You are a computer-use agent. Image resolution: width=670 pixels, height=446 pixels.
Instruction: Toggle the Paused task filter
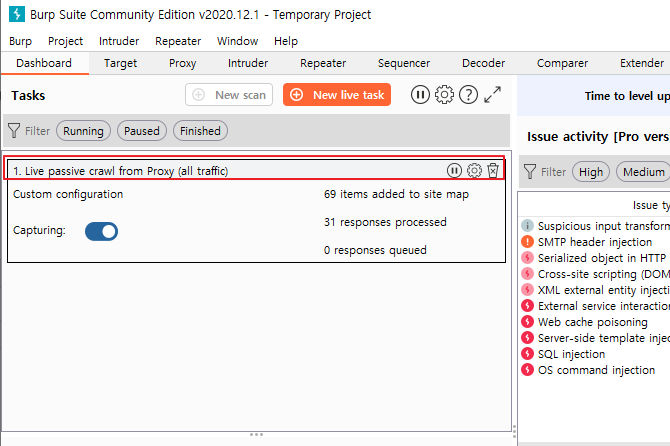141,131
